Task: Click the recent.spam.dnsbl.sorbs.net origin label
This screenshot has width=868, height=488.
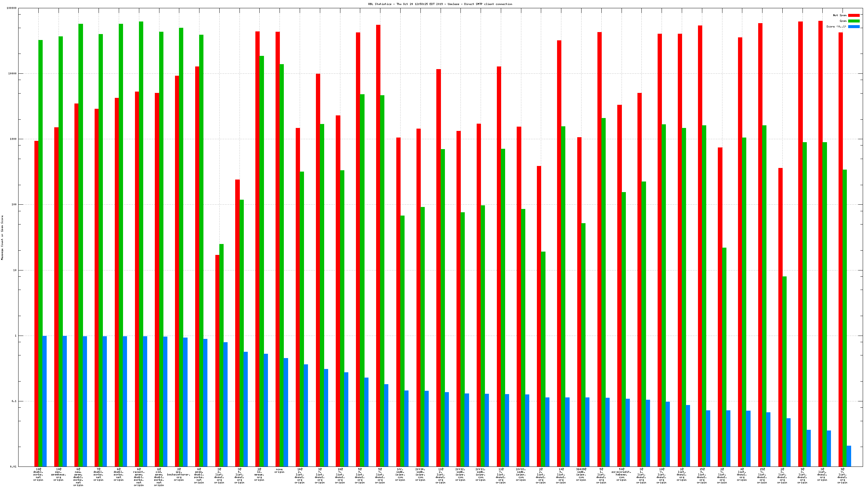Action: (x=139, y=477)
